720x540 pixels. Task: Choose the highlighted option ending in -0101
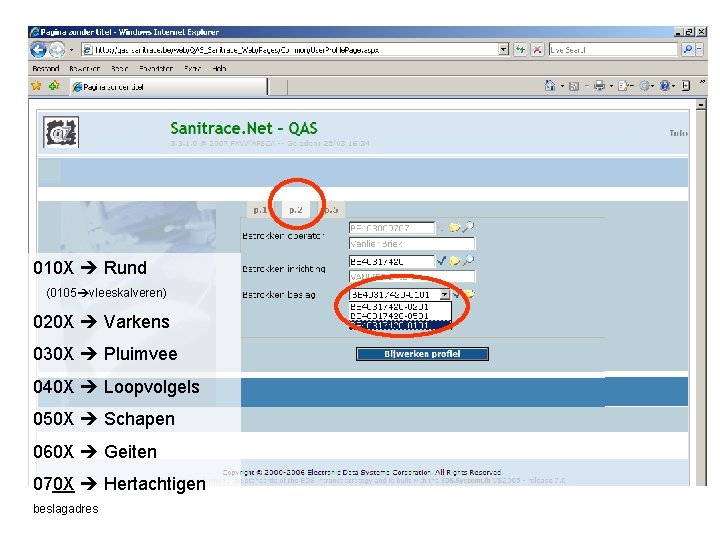pos(400,325)
